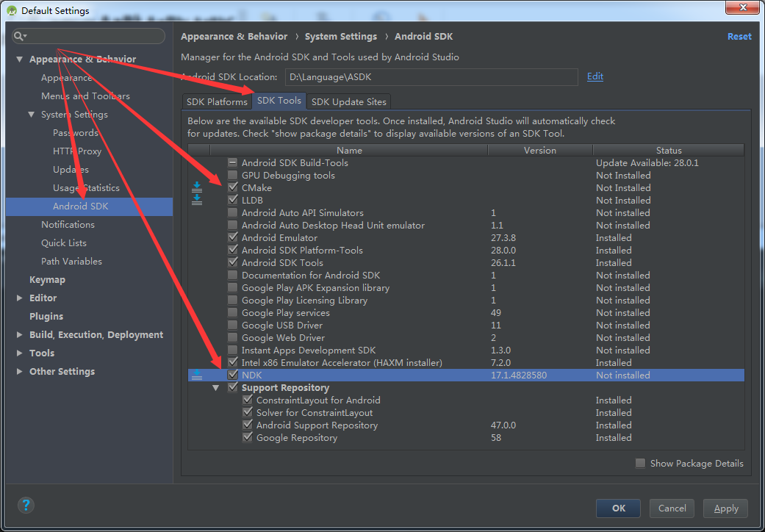Image resolution: width=765 pixels, height=532 pixels.
Task: Open Usage Statistics settings
Action: (x=86, y=187)
